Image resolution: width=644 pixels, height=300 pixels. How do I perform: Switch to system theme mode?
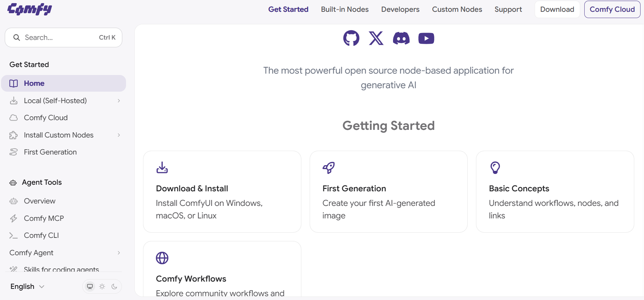tap(90, 286)
